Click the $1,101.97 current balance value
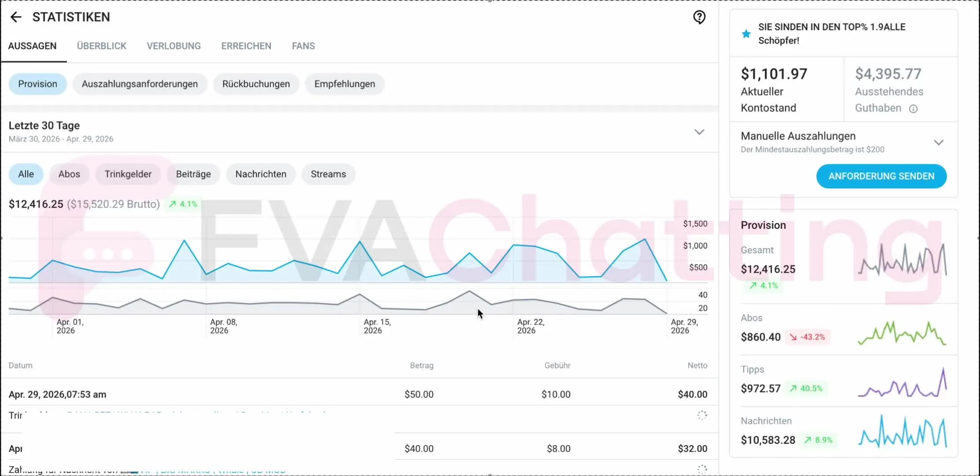This screenshot has width=980, height=476. tap(774, 74)
